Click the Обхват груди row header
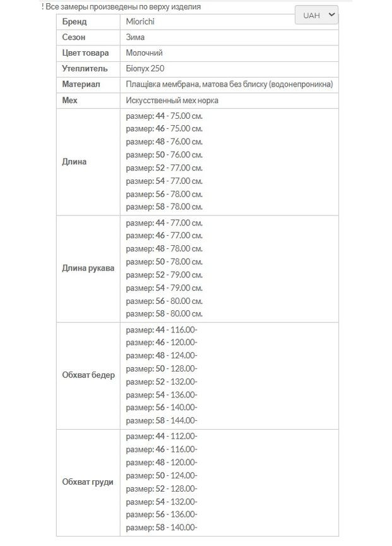The height and width of the screenshot is (546, 392). coord(88,482)
